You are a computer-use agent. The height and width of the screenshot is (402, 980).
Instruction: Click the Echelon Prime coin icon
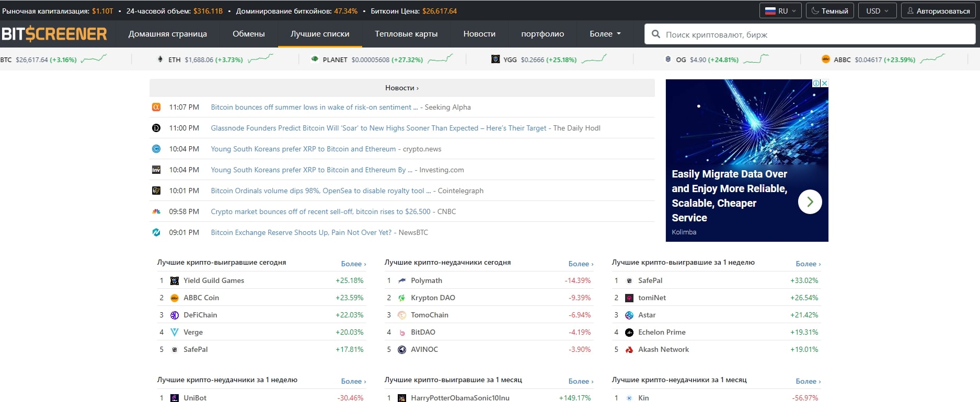pyautogui.click(x=629, y=333)
